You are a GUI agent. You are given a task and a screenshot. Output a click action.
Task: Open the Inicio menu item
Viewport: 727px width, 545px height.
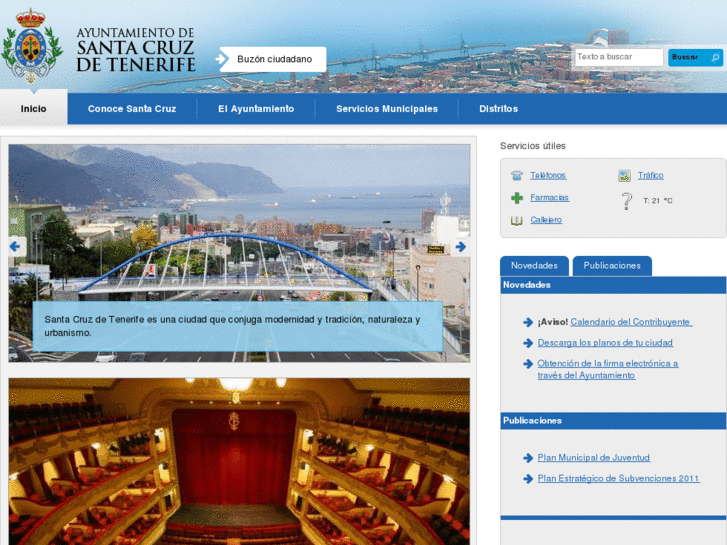coord(33,109)
